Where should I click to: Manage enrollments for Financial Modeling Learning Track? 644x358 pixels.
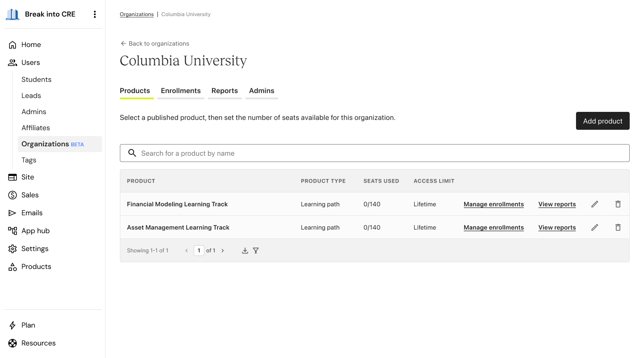tap(494, 204)
